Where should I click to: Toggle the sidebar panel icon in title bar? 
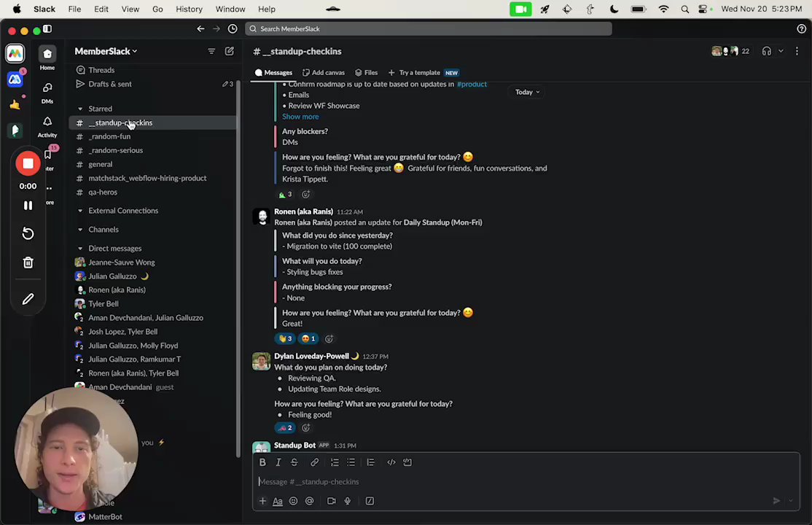click(x=47, y=29)
